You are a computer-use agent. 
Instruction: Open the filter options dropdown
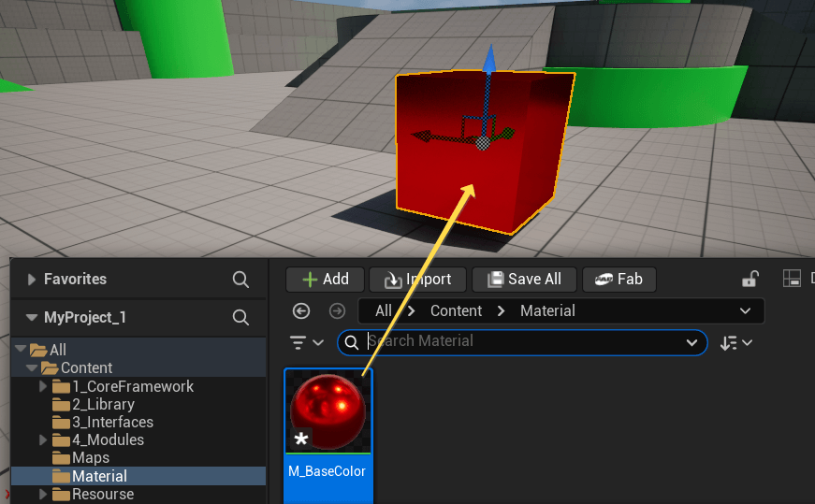pyautogui.click(x=306, y=342)
